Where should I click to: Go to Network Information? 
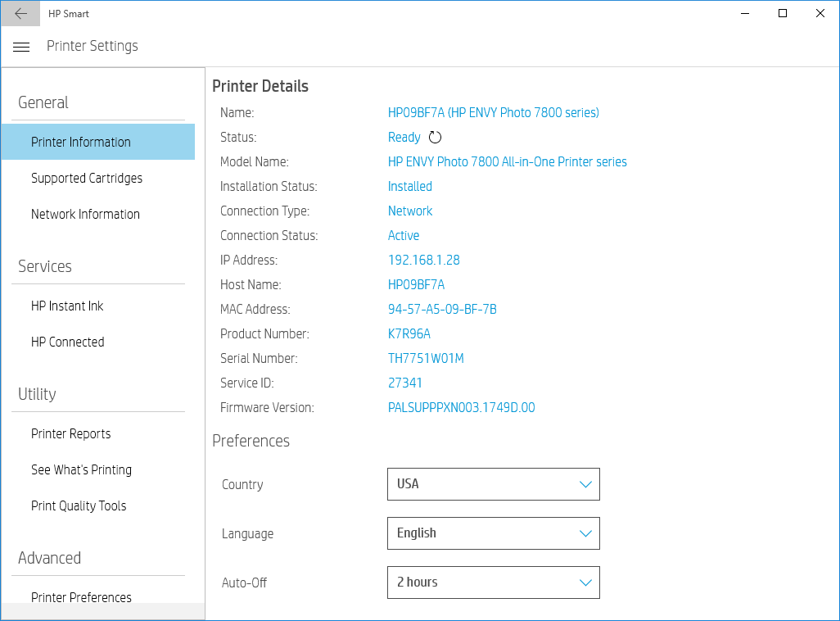pos(85,214)
